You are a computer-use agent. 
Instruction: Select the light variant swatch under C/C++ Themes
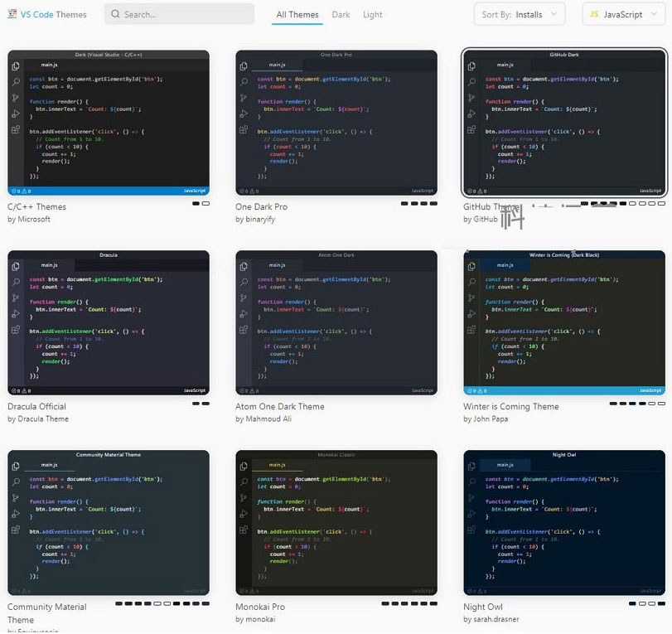click(205, 203)
